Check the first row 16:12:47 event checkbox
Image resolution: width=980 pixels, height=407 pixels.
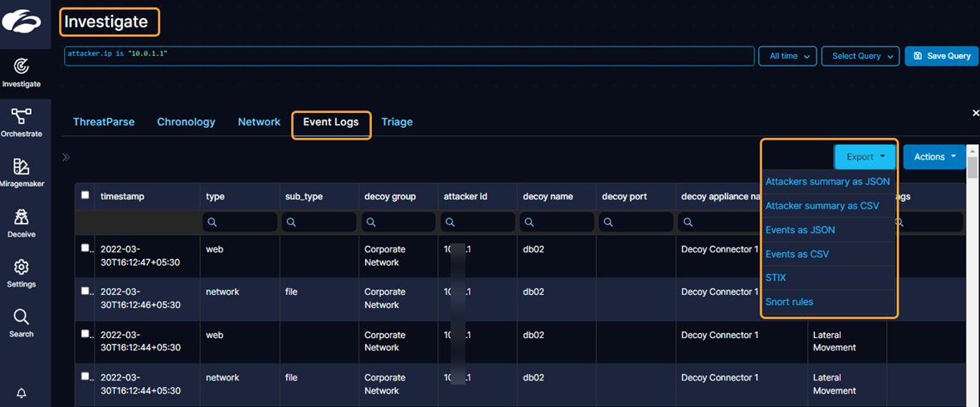(x=85, y=248)
